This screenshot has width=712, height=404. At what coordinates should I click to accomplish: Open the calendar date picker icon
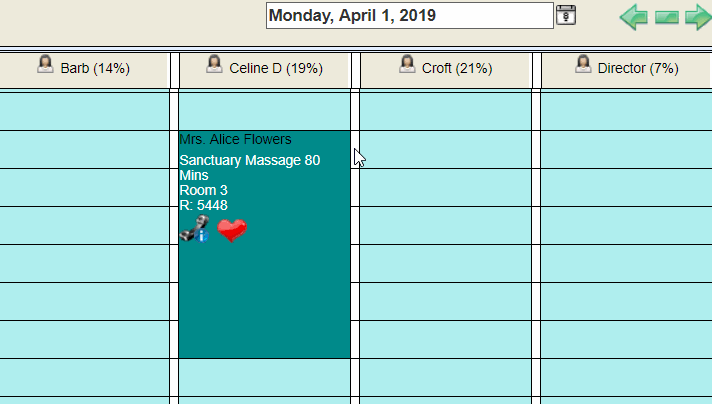(566, 15)
